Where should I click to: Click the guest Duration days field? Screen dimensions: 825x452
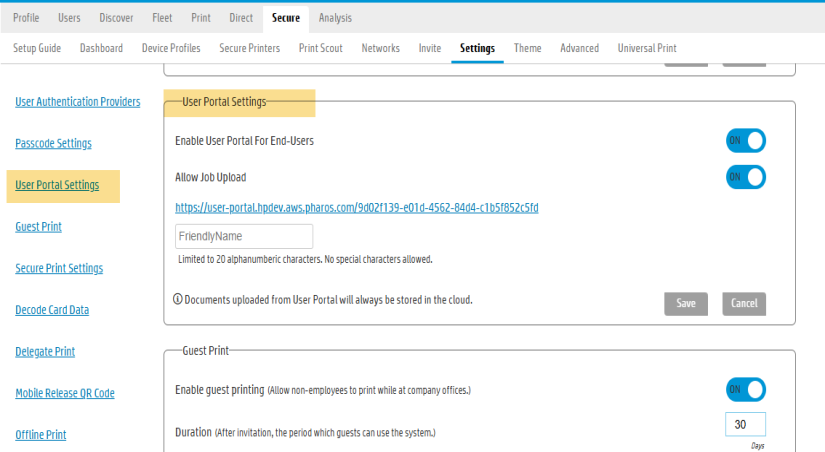745,424
